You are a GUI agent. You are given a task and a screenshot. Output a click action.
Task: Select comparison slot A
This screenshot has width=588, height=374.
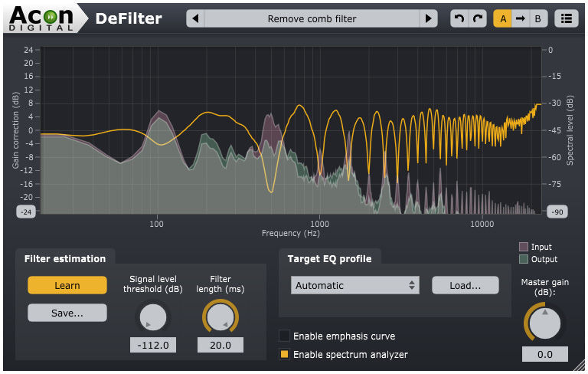click(503, 18)
